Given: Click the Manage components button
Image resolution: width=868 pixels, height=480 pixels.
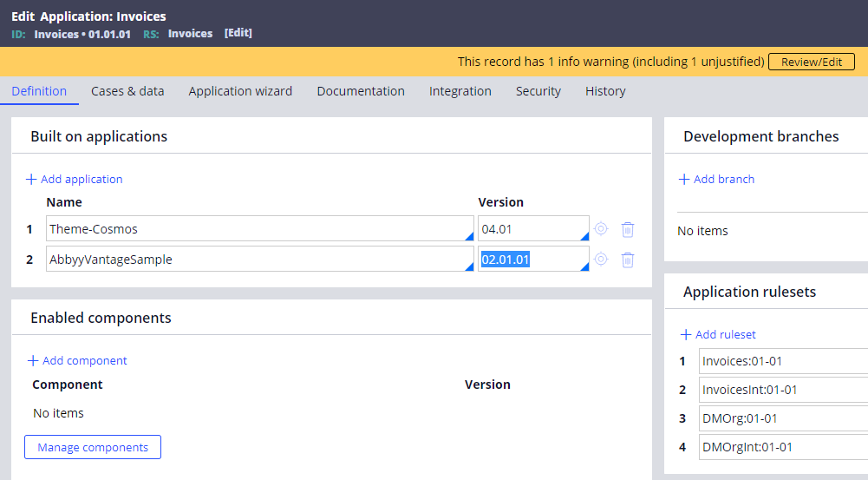Looking at the screenshot, I should coord(93,447).
